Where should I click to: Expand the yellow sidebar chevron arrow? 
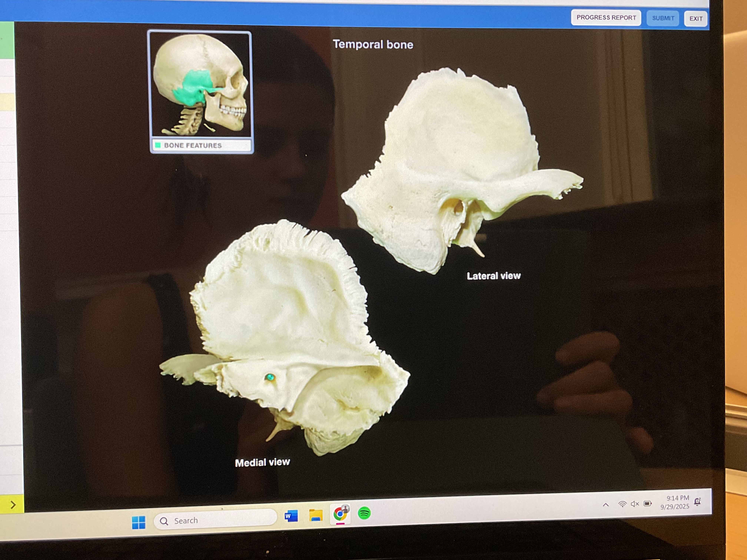[13, 505]
